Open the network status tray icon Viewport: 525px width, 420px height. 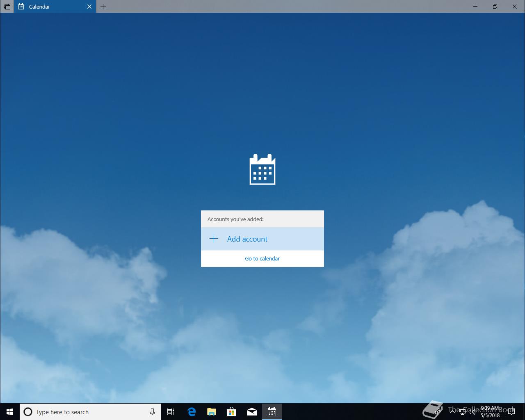point(462,412)
